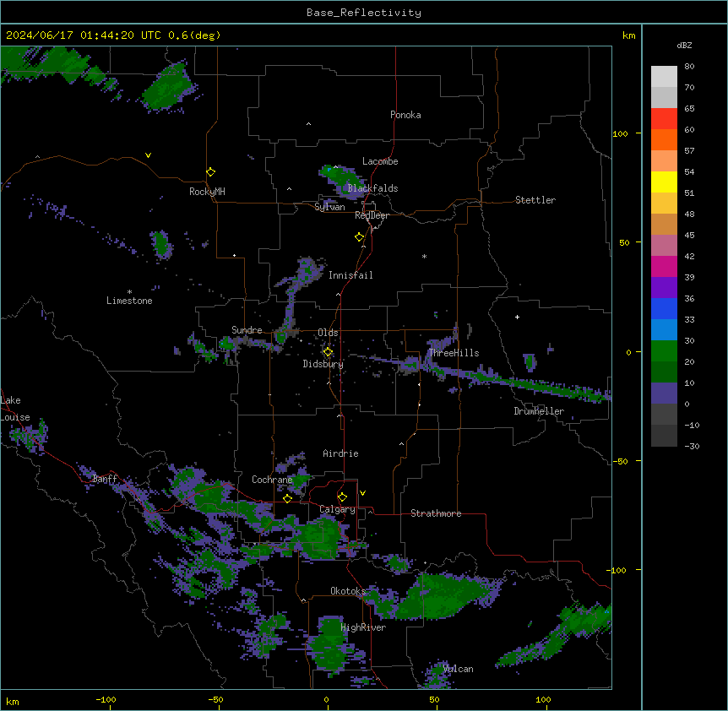Select the red 65-60 dBZ legend swatch
728x711 pixels.
pyautogui.click(x=664, y=118)
